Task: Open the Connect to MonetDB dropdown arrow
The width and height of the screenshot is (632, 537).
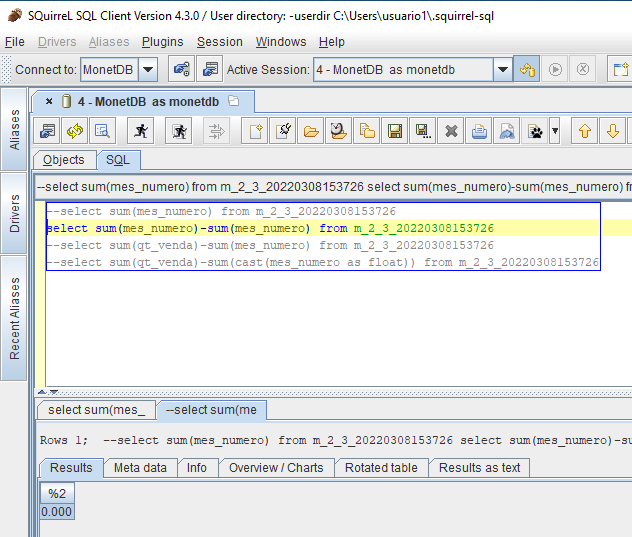Action: tap(148, 69)
